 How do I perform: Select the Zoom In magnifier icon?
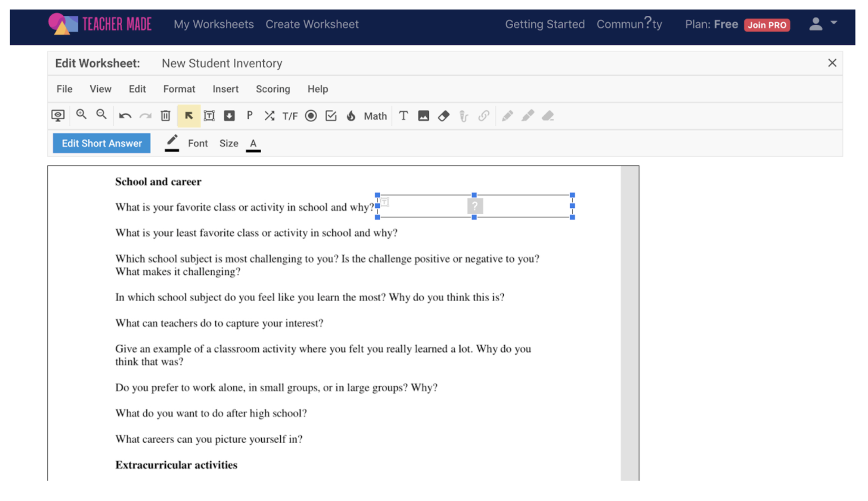point(81,115)
